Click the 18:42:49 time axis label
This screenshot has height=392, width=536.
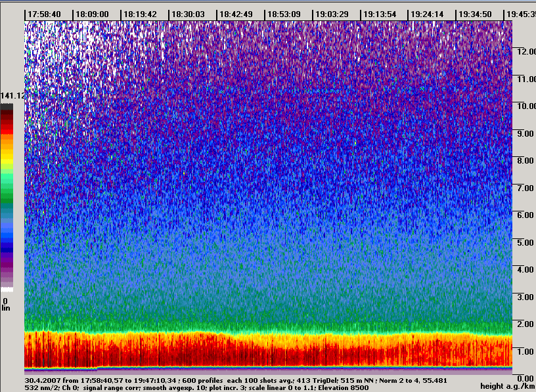click(236, 14)
